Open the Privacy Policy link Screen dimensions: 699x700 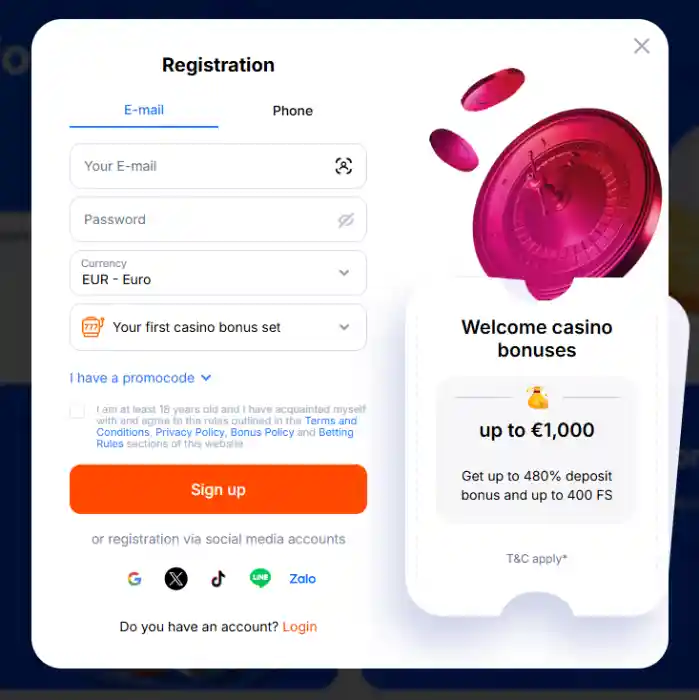click(190, 432)
